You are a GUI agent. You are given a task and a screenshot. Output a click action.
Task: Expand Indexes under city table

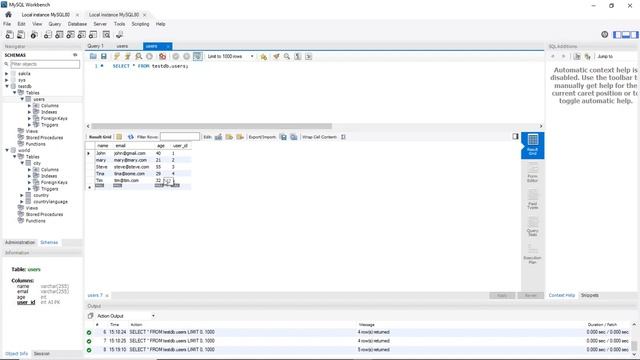30,176
